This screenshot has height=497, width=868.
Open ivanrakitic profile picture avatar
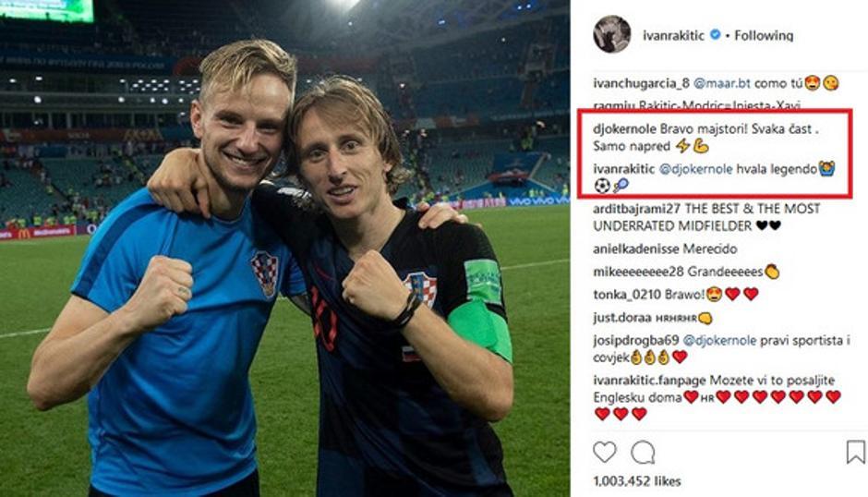(x=611, y=34)
